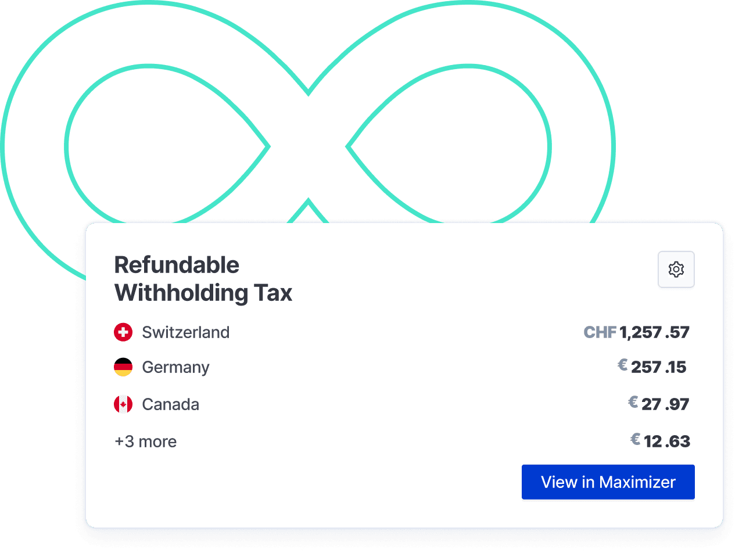
Task: Click the € 257.15 Germany amount
Action: point(658,367)
